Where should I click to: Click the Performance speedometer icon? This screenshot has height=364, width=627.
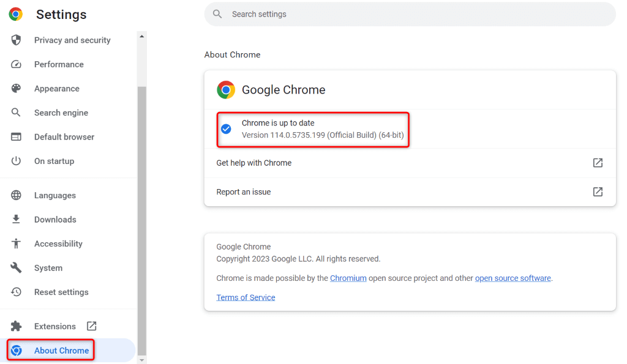pyautogui.click(x=15, y=64)
